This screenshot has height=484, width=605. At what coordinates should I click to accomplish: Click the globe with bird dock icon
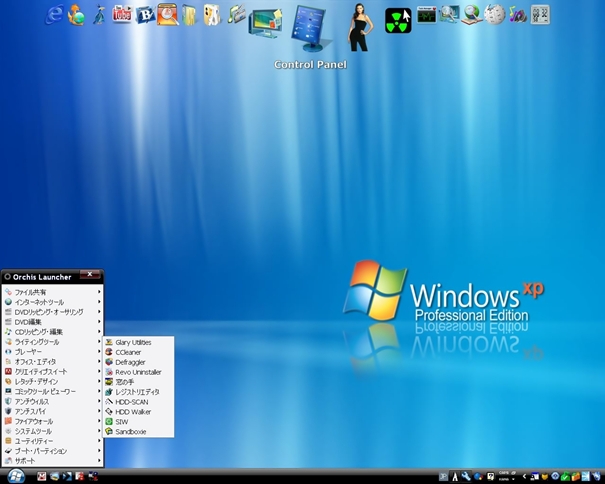tap(76, 15)
